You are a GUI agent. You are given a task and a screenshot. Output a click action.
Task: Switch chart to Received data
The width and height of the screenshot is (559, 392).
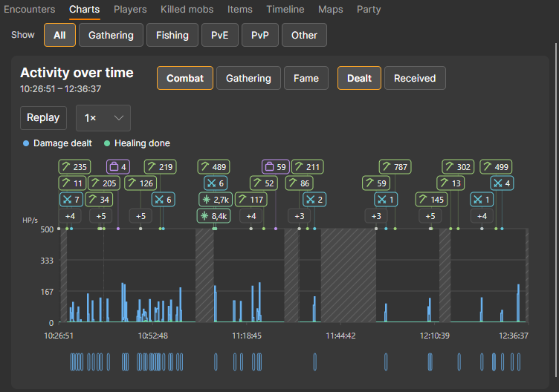tap(415, 78)
